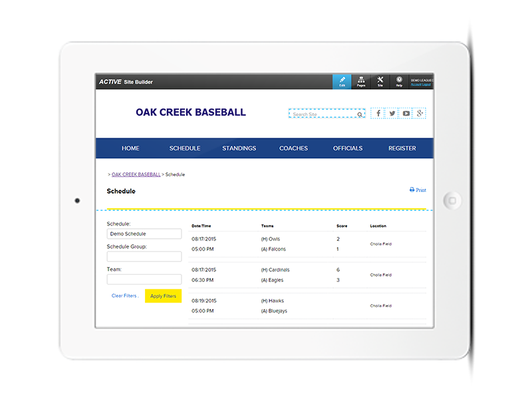Open the Twitter social icon
Screen dimensions: 532x399
pos(392,113)
